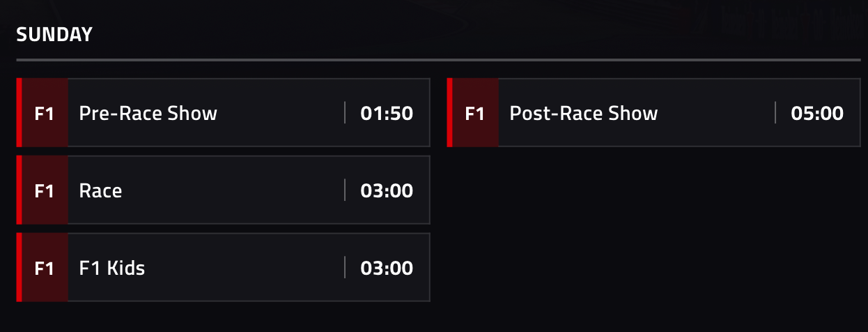The width and height of the screenshot is (868, 332).
Task: Click the 01:50 start time
Action: tap(387, 113)
